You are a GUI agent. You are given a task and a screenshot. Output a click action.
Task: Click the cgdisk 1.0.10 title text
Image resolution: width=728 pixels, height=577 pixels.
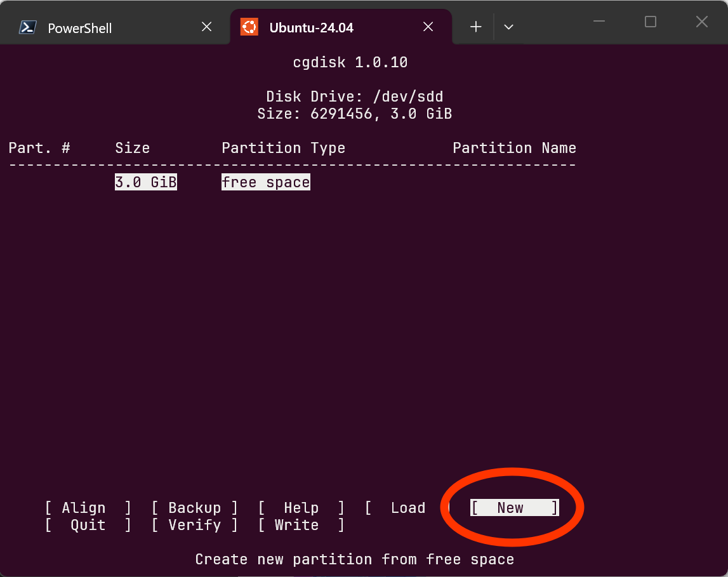[x=350, y=62]
